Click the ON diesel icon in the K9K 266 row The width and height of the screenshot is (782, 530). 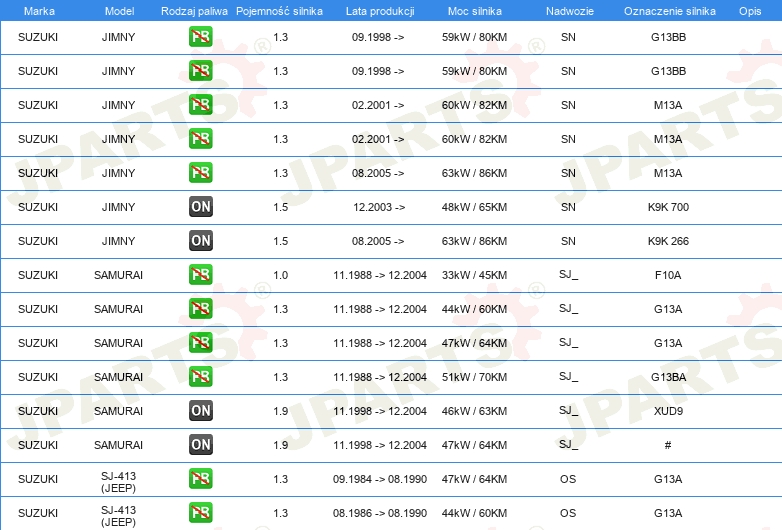(x=200, y=240)
